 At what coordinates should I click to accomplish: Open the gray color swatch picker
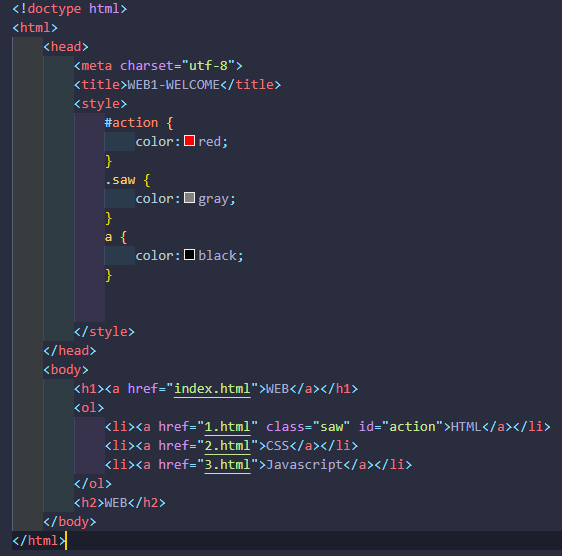point(189,198)
